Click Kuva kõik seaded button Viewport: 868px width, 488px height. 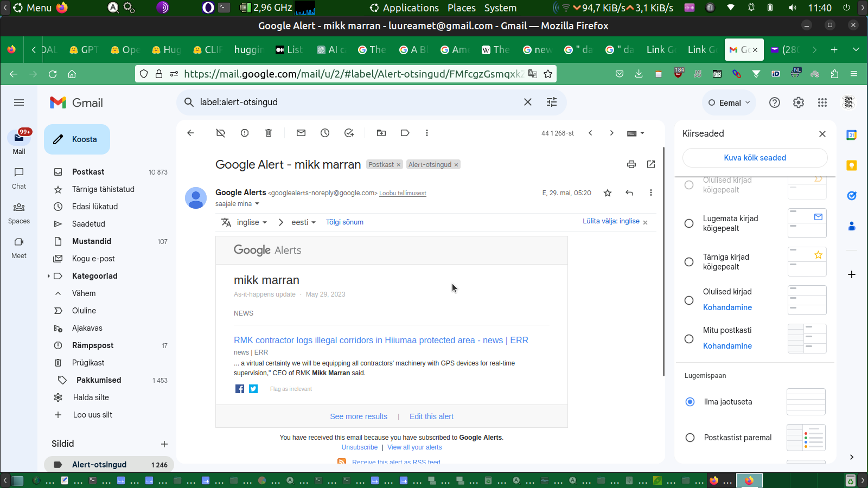click(755, 158)
